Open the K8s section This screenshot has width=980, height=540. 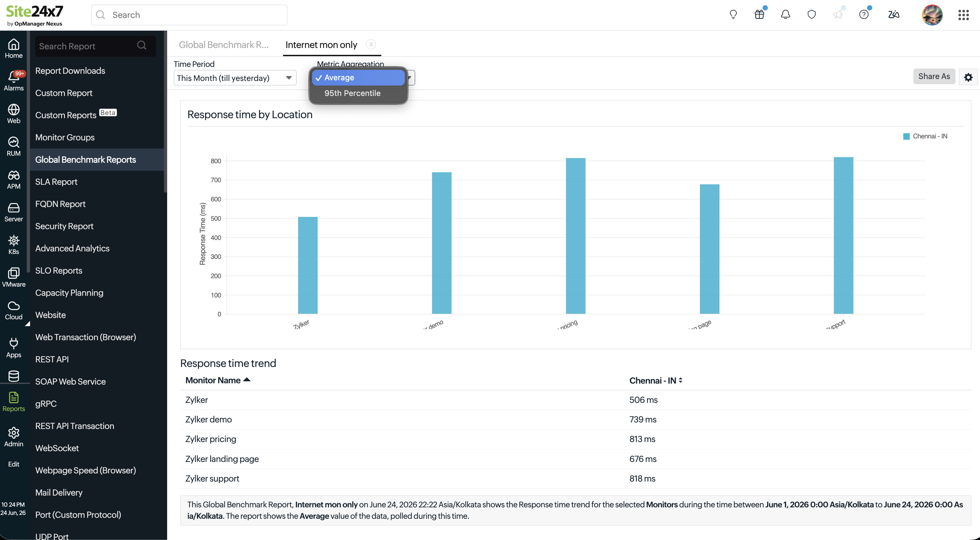click(14, 245)
